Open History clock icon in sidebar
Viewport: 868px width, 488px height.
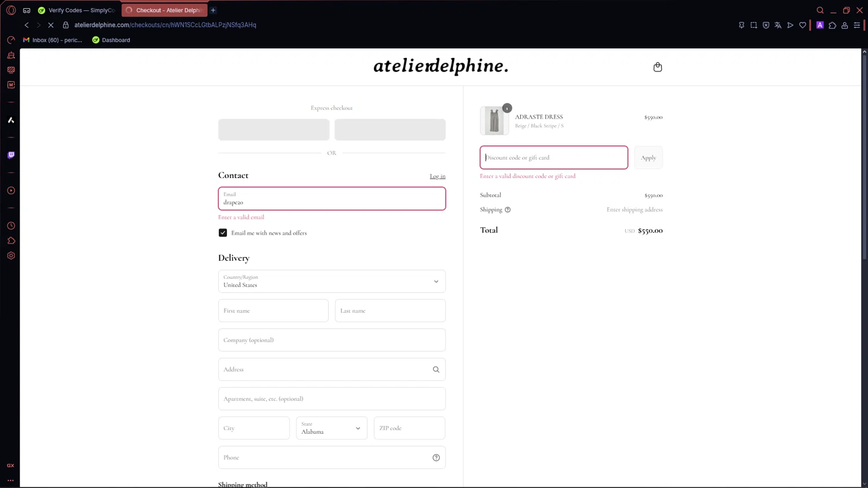(x=11, y=226)
